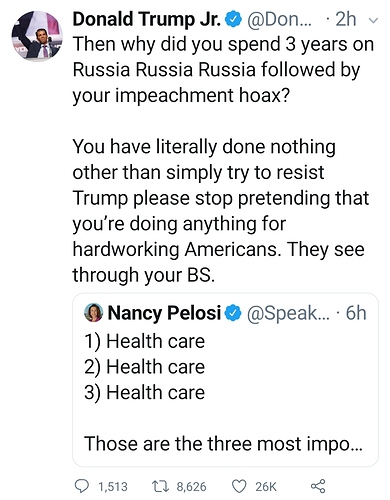Click the 2h timestamp
This screenshot has width=390, height=500.
pos(346,20)
